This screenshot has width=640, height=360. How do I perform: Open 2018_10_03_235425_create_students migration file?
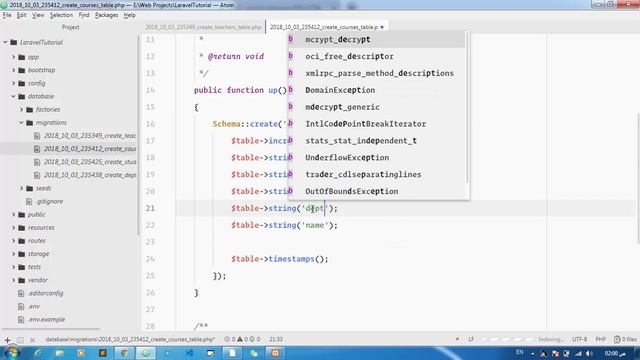point(89,162)
